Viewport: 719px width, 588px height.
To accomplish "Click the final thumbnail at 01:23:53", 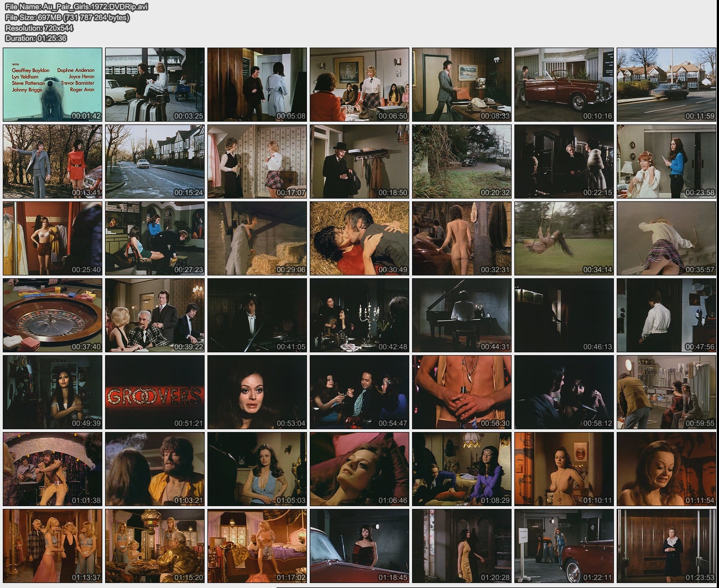I will [x=666, y=546].
